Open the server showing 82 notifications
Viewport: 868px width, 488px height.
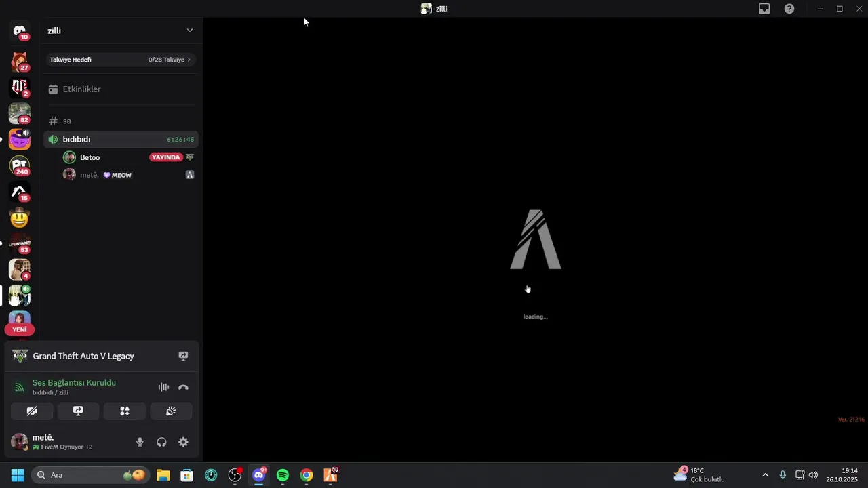[x=19, y=113]
